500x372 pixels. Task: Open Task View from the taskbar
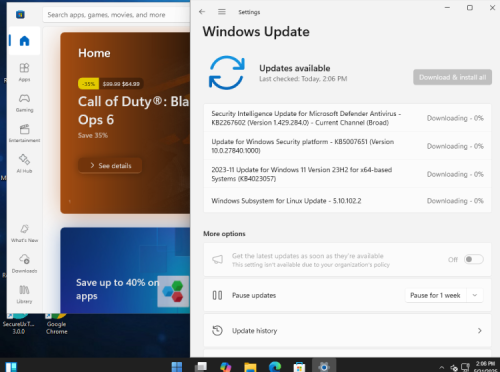click(201, 367)
